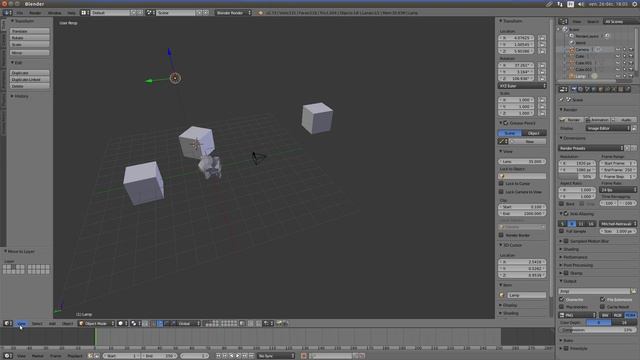
Task: Expand the Performance panel
Action: pyautogui.click(x=574, y=257)
